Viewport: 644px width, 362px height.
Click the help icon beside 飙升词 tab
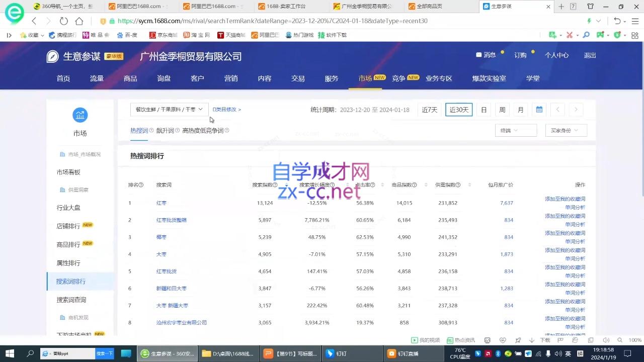[177, 131]
